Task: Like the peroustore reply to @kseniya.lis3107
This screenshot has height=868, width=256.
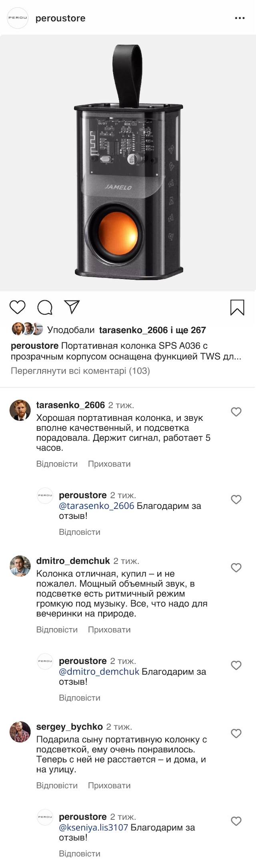Action: click(236, 821)
